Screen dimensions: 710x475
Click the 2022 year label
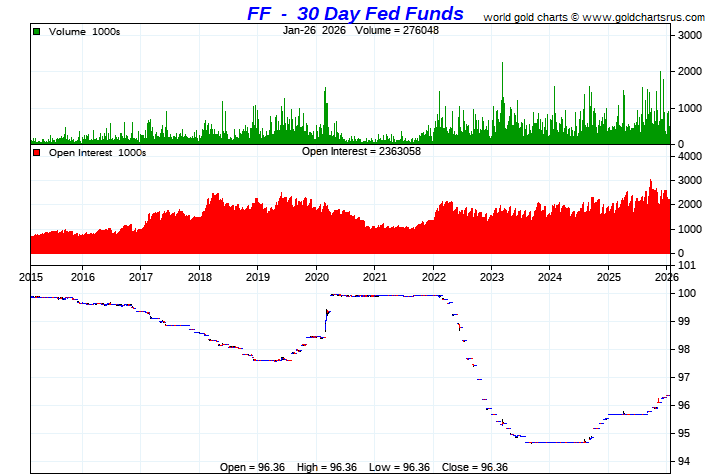[433, 277]
